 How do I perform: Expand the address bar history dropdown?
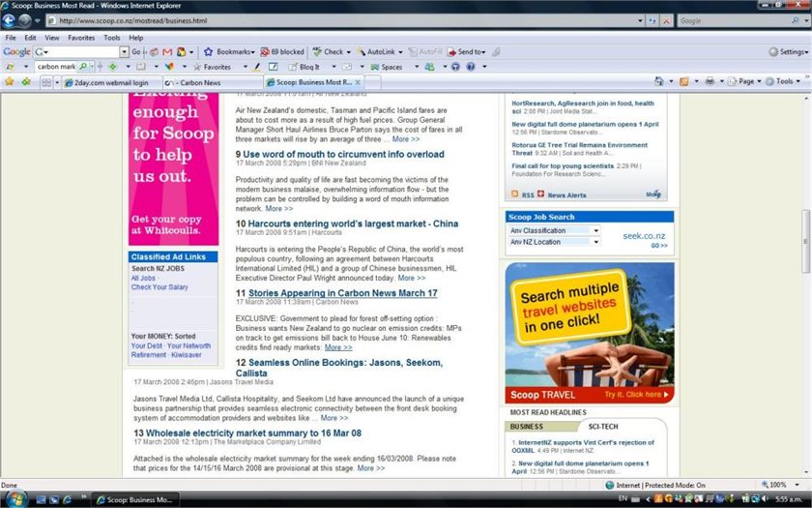(640, 20)
